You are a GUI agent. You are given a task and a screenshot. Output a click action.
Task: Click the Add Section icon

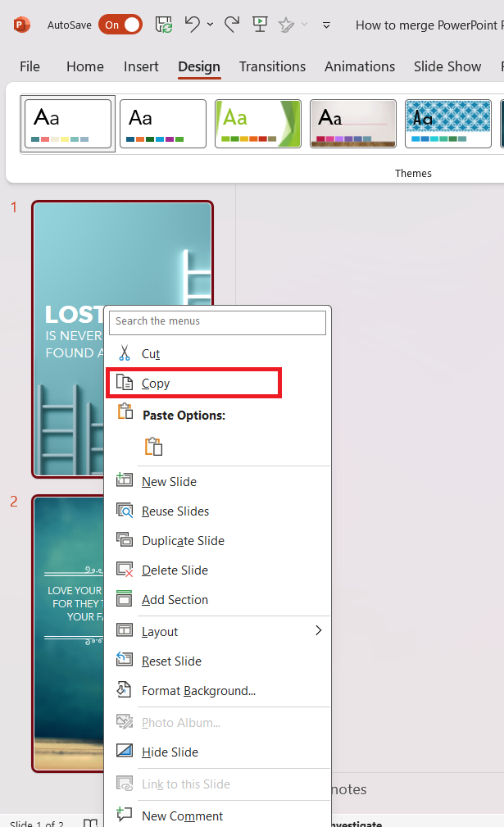(x=125, y=598)
